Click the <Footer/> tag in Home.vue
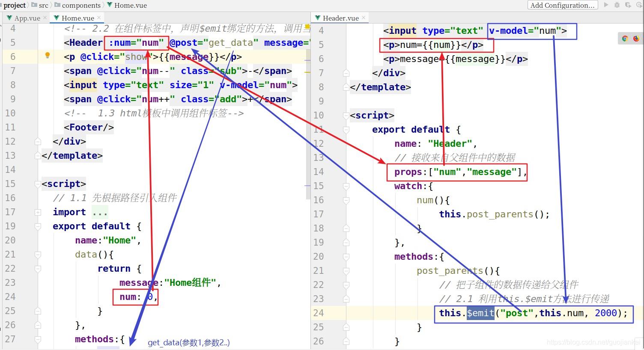 point(89,128)
